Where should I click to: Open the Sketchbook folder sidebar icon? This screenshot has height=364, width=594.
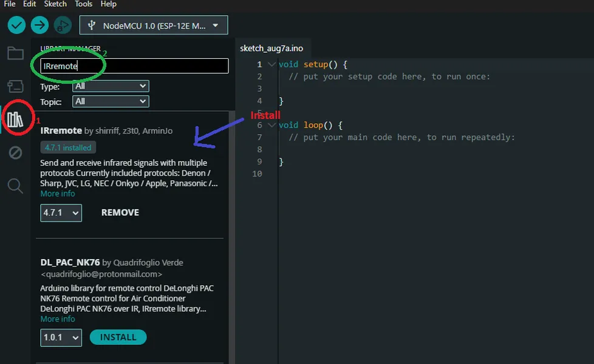[16, 53]
